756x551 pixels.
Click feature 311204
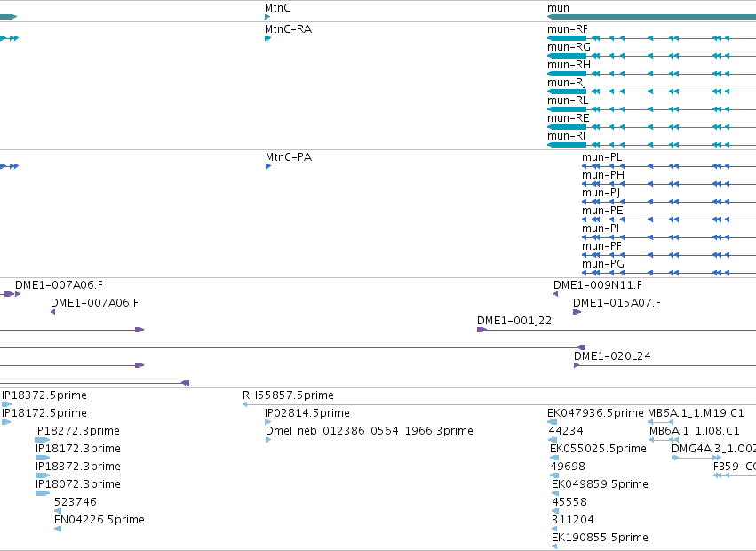click(573, 520)
